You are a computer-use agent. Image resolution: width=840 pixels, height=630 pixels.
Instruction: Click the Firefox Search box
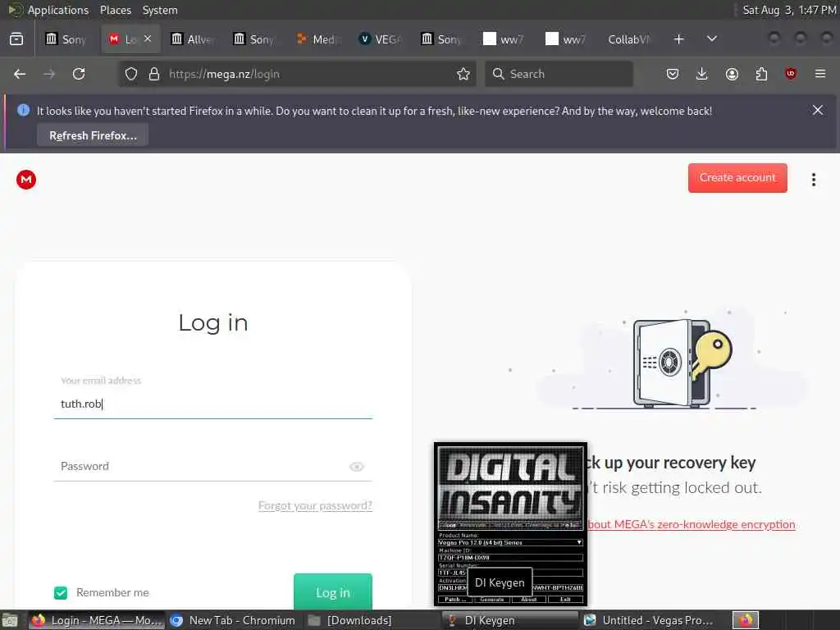pos(559,74)
